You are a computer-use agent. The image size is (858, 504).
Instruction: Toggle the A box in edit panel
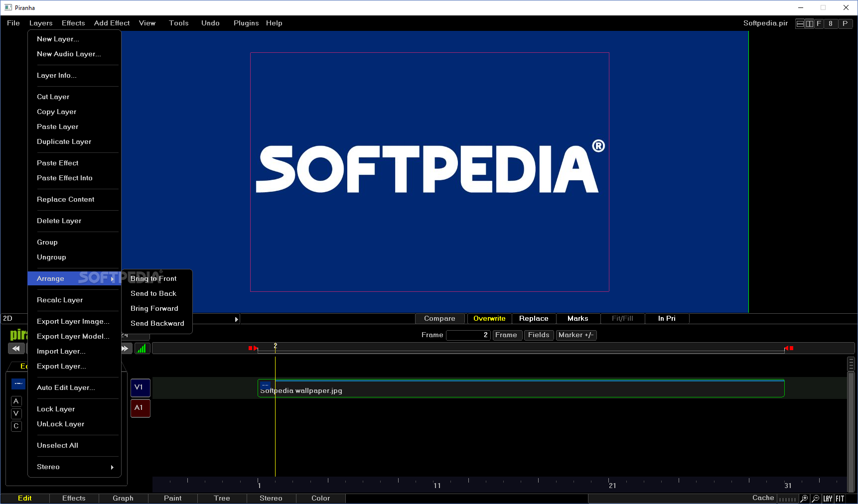tap(16, 401)
